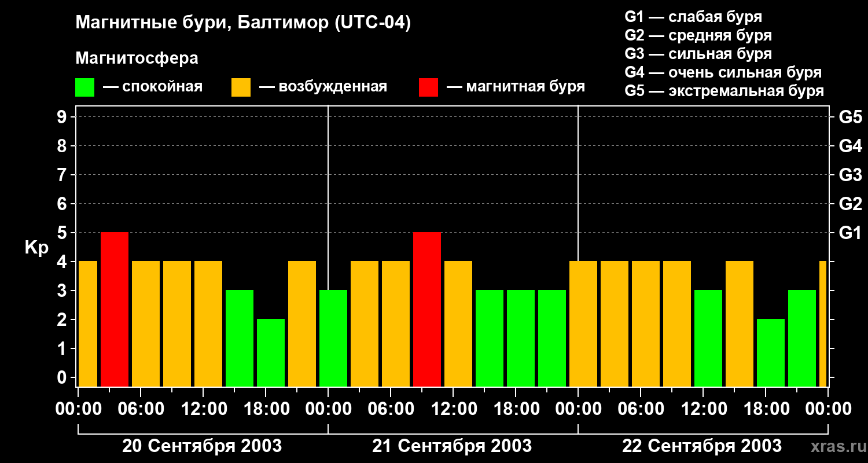868x463 pixels.
Task: Click the '— спокойная' legend label
Action: (x=153, y=87)
